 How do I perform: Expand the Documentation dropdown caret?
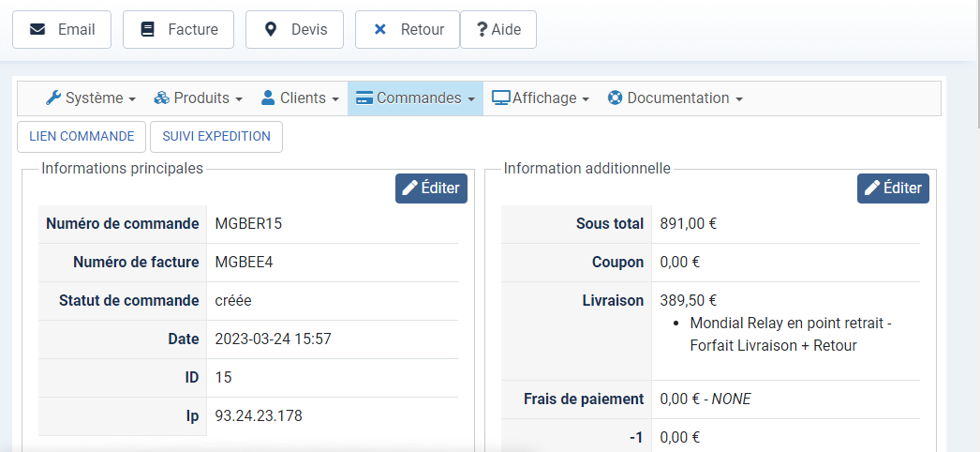coord(739,98)
